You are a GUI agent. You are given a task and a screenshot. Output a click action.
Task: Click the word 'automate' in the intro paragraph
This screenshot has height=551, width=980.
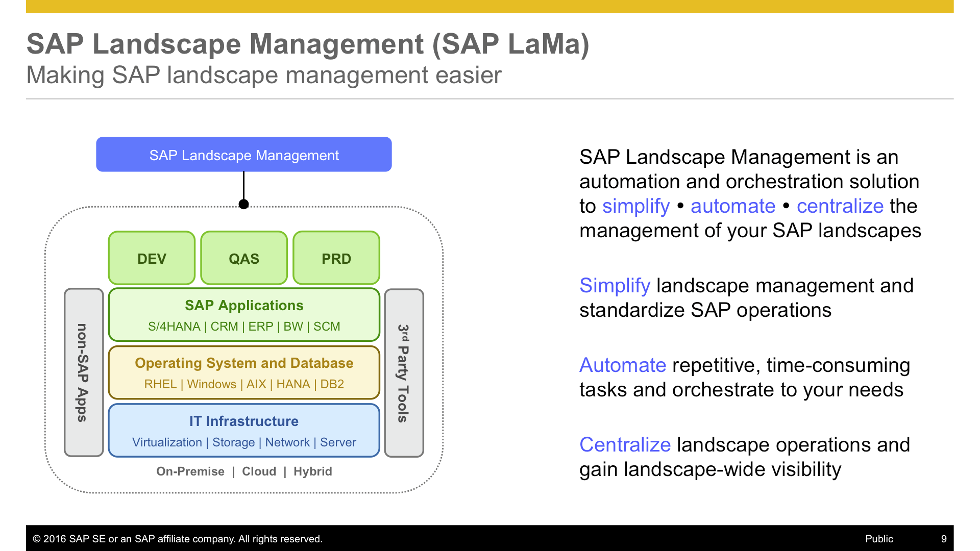(x=732, y=206)
